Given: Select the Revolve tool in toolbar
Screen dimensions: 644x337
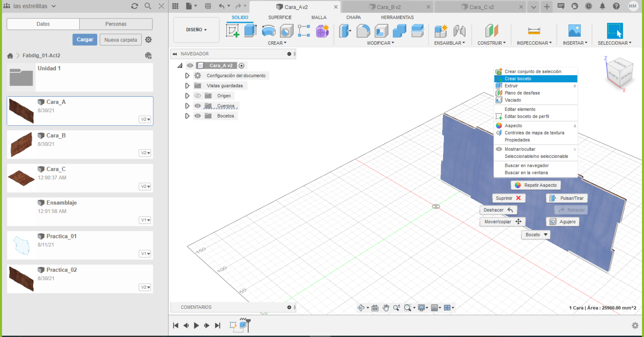Looking at the screenshot, I should pos(268,31).
